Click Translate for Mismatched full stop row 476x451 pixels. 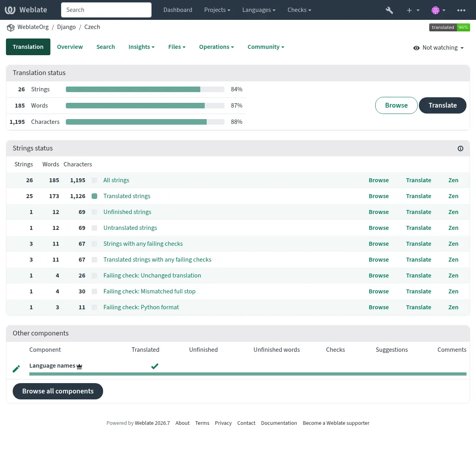[x=418, y=291]
